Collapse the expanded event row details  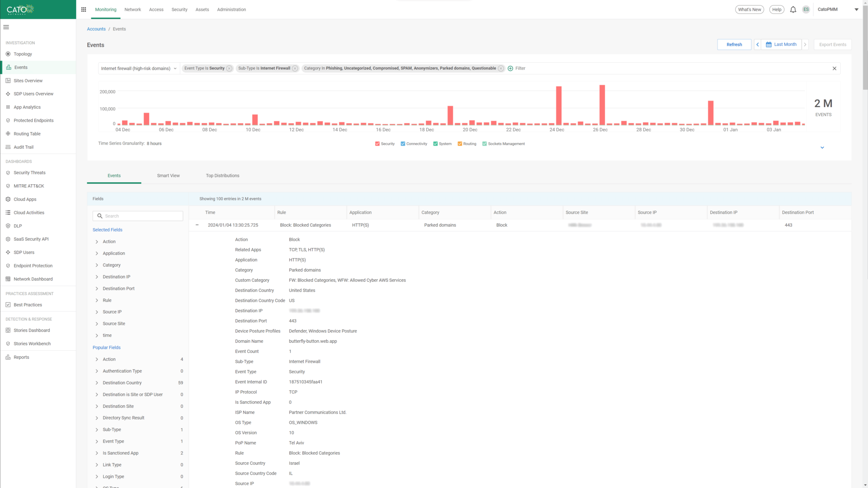(197, 225)
